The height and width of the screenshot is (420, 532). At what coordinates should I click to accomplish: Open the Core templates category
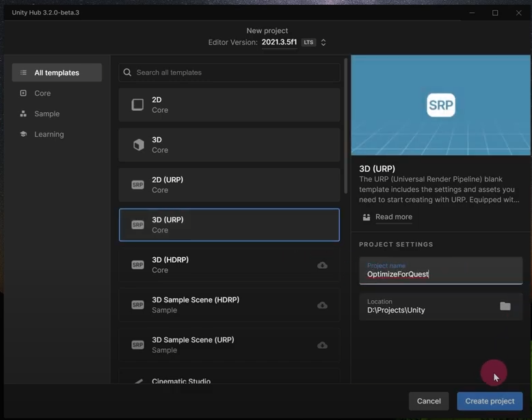[42, 93]
